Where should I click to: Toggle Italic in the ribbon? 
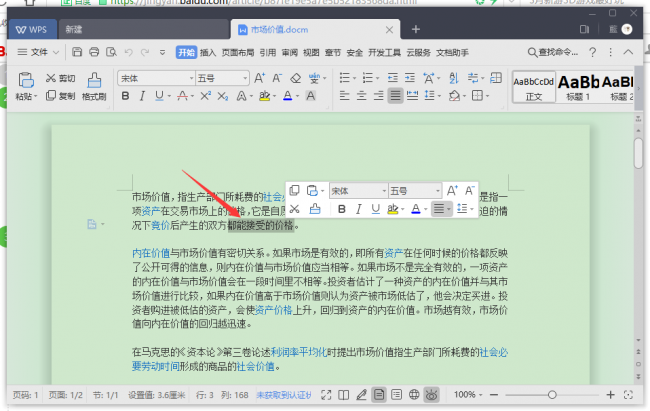pos(142,96)
